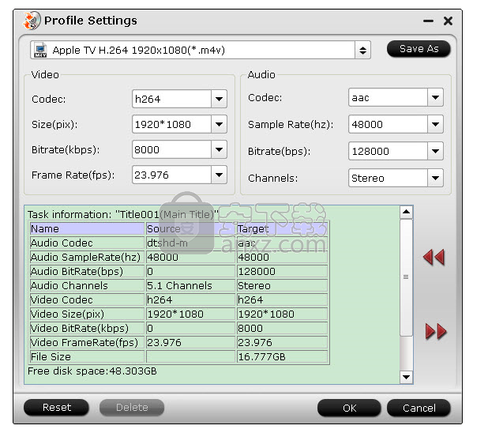This screenshot has height=448, width=488.
Task: Click the Name column header
Action: [87, 229]
